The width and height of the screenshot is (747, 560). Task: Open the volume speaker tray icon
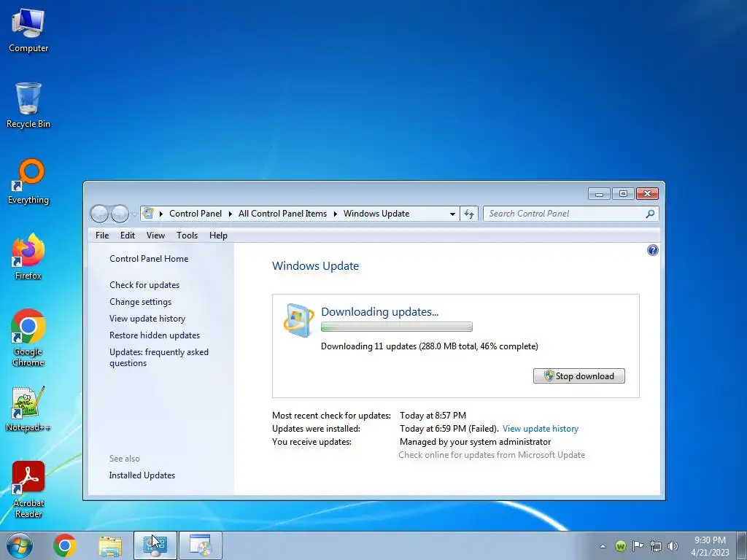click(673, 546)
